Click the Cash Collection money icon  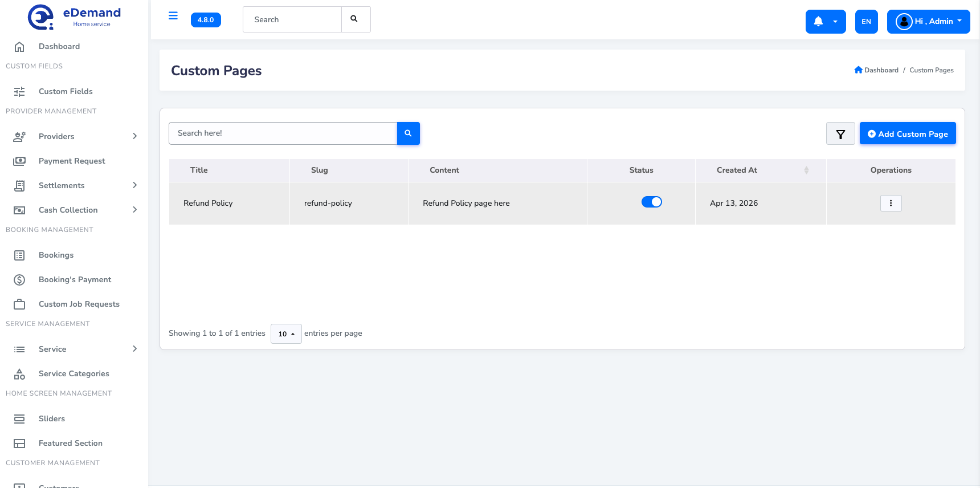(x=19, y=210)
